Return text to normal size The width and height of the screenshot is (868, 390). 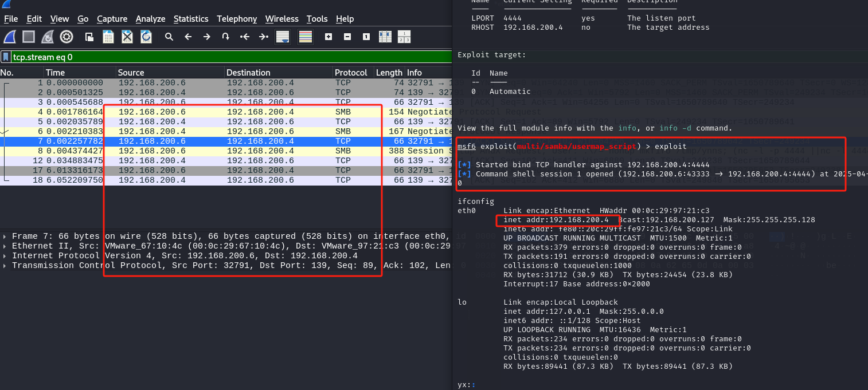tap(366, 37)
